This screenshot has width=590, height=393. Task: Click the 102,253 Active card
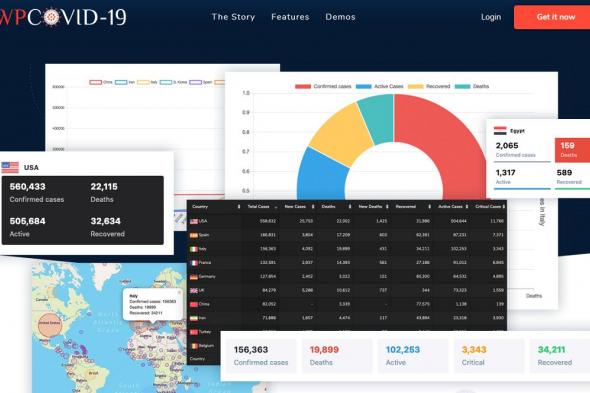413,356
